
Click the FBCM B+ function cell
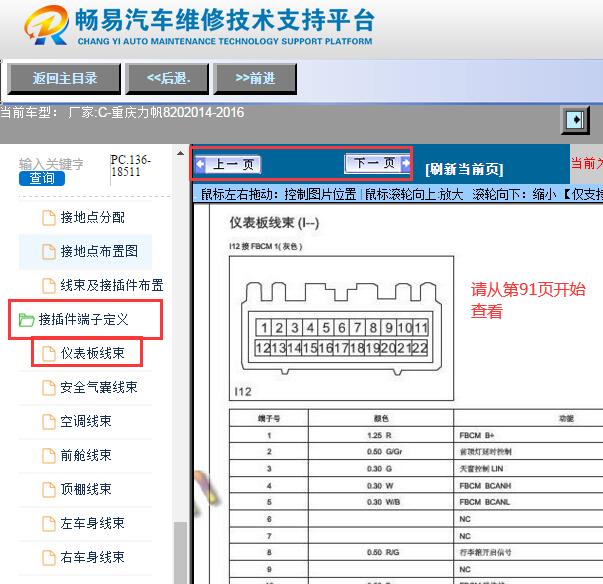(528, 435)
